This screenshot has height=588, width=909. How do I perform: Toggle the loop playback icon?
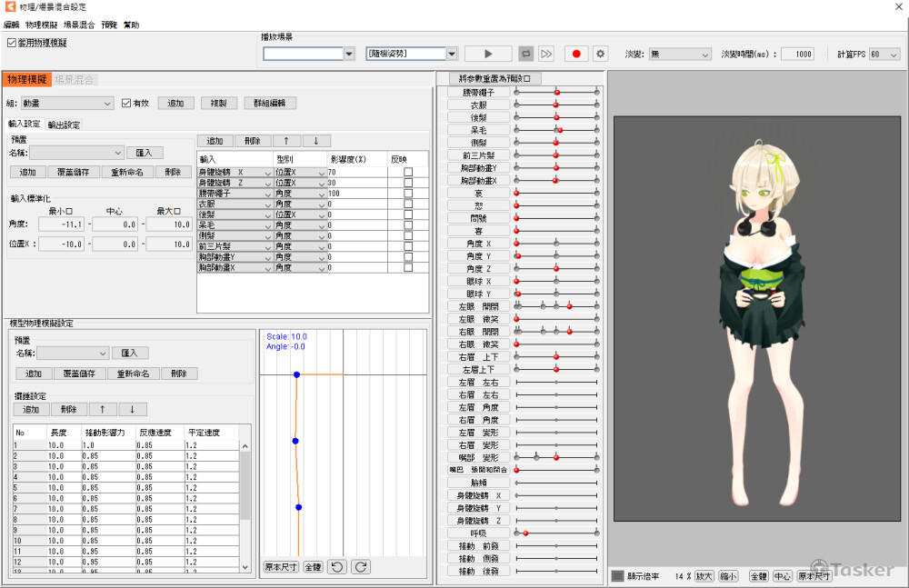coord(525,55)
